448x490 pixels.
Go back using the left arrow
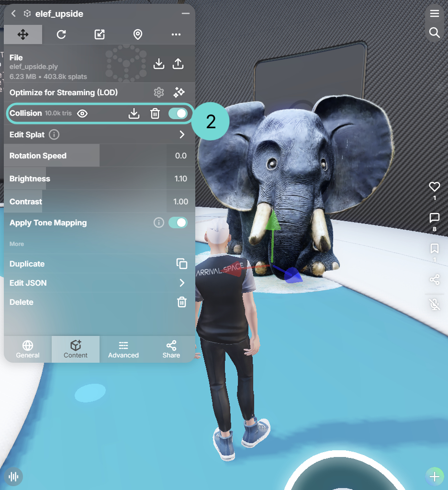[x=13, y=14]
